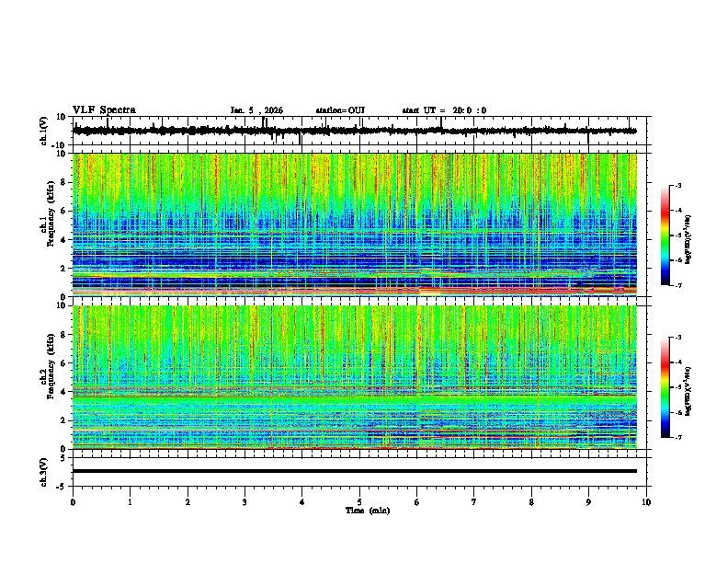The width and height of the screenshot is (728, 563).
Task: Click the "Jan. 5, 2026" date label
Action: coord(256,110)
